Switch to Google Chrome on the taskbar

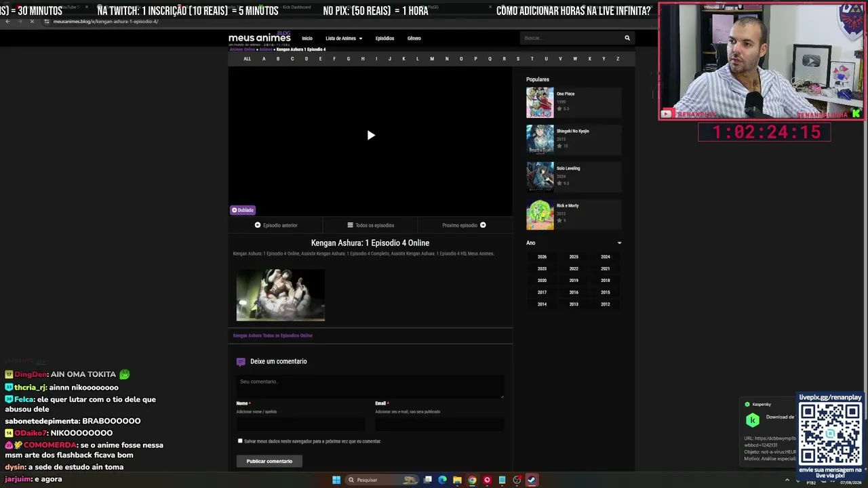pyautogui.click(x=473, y=480)
